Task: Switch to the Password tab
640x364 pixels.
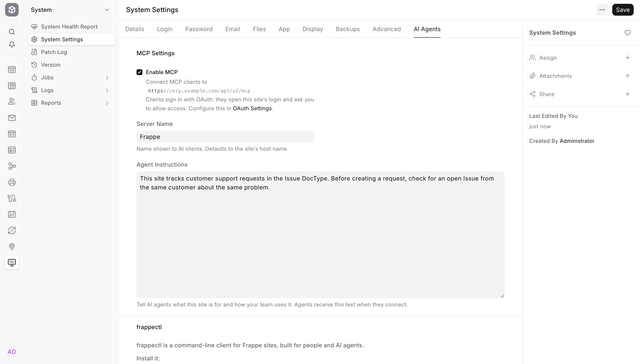Action: (x=199, y=29)
